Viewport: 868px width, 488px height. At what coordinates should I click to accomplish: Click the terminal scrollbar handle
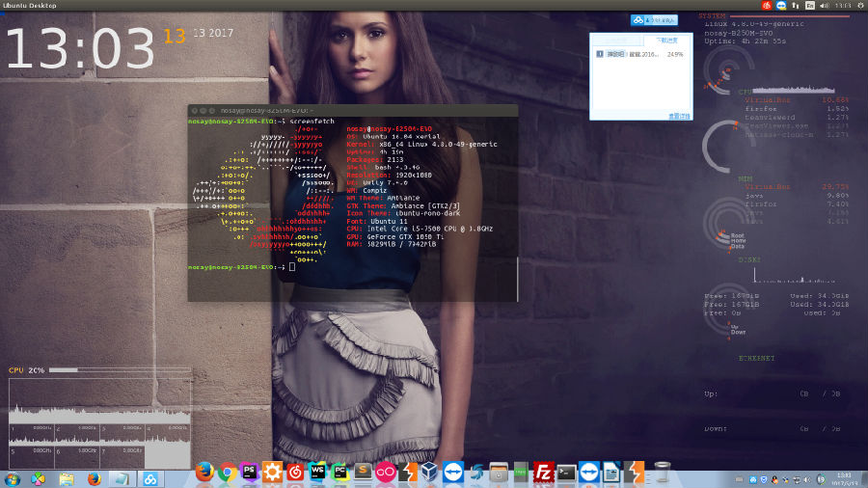[517, 280]
